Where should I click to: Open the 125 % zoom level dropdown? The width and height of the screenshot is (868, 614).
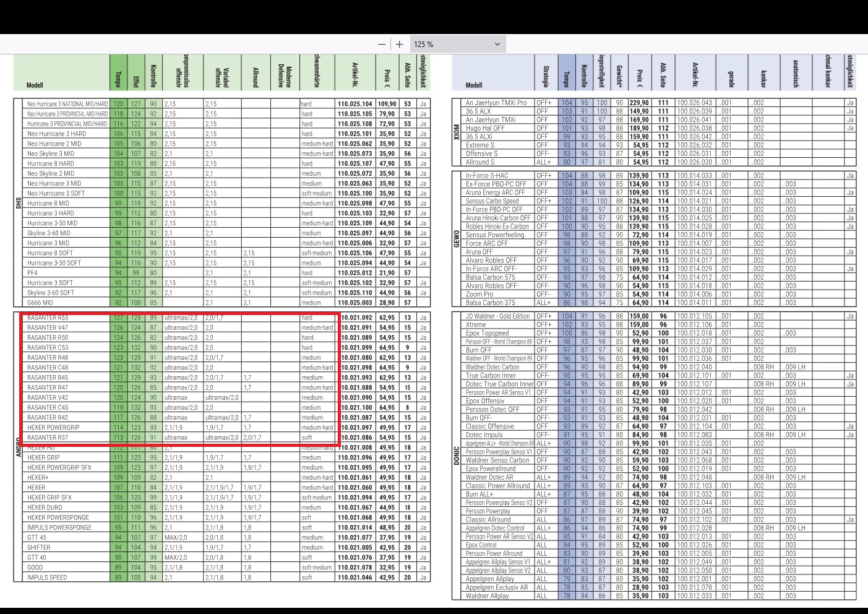(457, 44)
